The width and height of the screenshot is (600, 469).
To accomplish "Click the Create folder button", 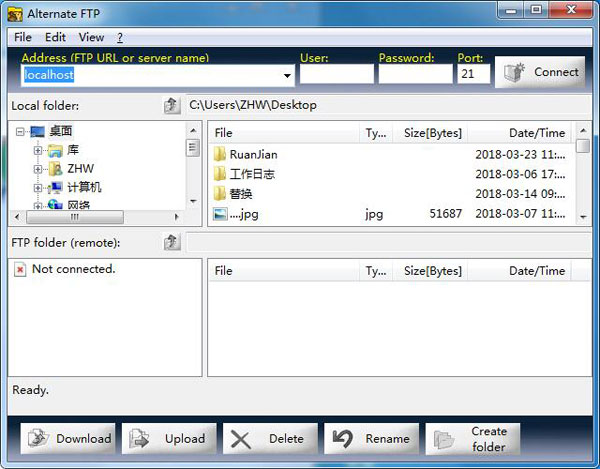I will point(473,438).
